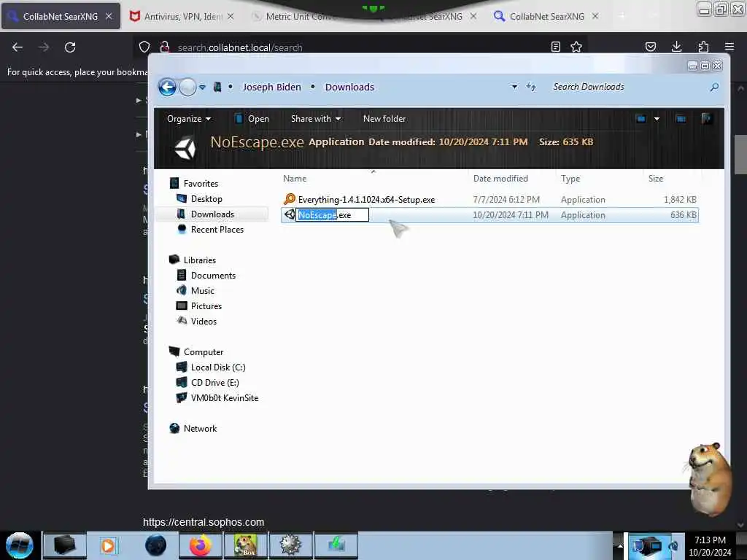Click the Firefox Pocket save icon
This screenshot has height=560, width=747.
(650, 47)
